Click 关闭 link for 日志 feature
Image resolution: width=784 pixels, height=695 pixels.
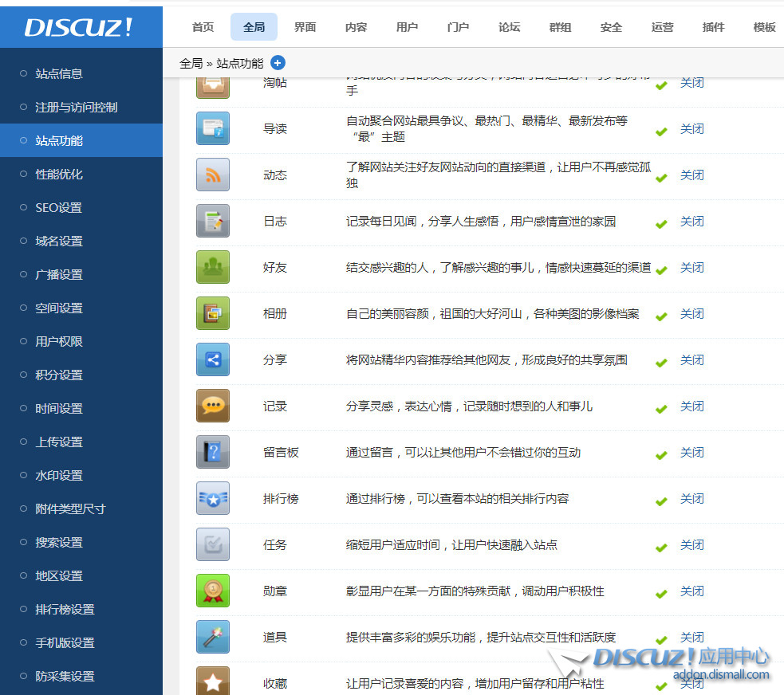click(691, 222)
